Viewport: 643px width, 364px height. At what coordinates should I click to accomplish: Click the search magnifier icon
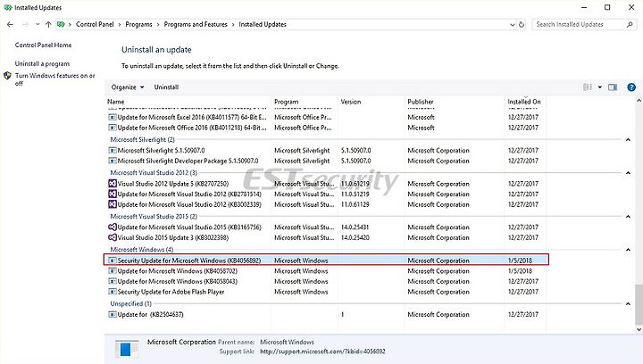(630, 25)
